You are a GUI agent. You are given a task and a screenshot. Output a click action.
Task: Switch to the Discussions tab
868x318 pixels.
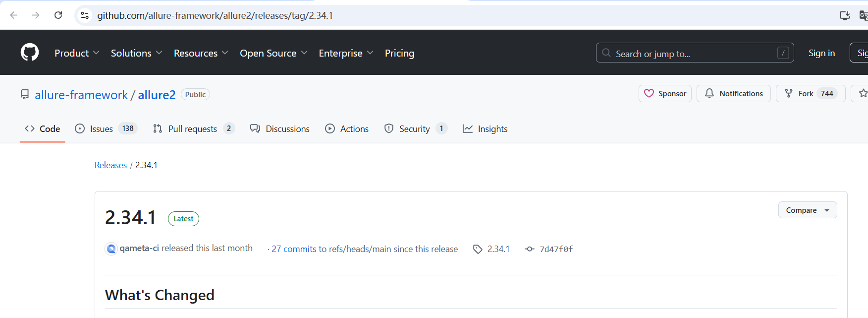[280, 128]
